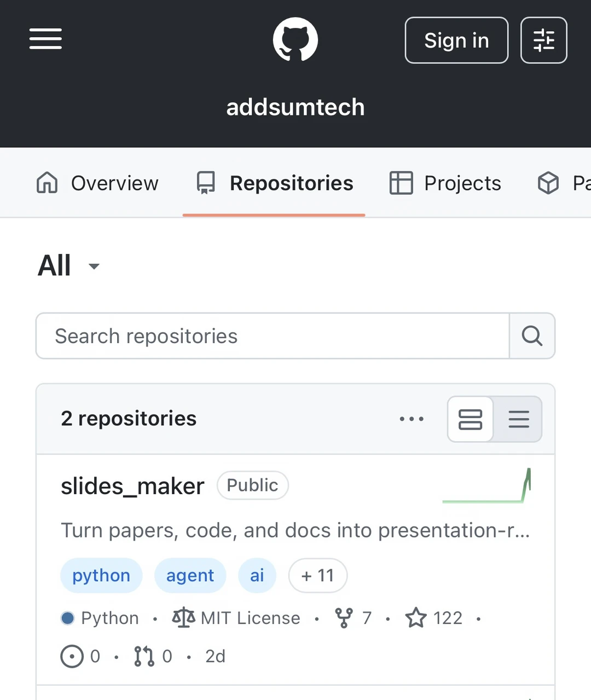The height and width of the screenshot is (700, 591).
Task: Click the 2 repositories heading
Action: point(129,419)
